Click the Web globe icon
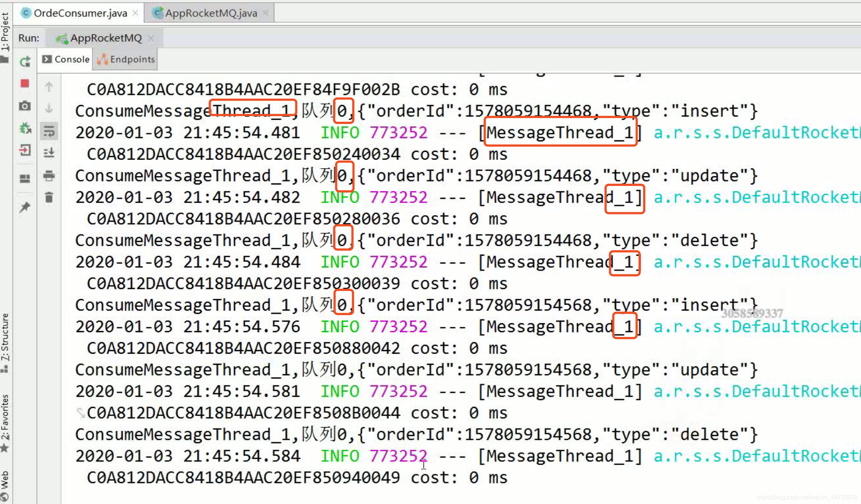Image resolution: width=861 pixels, height=504 pixels. pyautogui.click(x=4, y=497)
